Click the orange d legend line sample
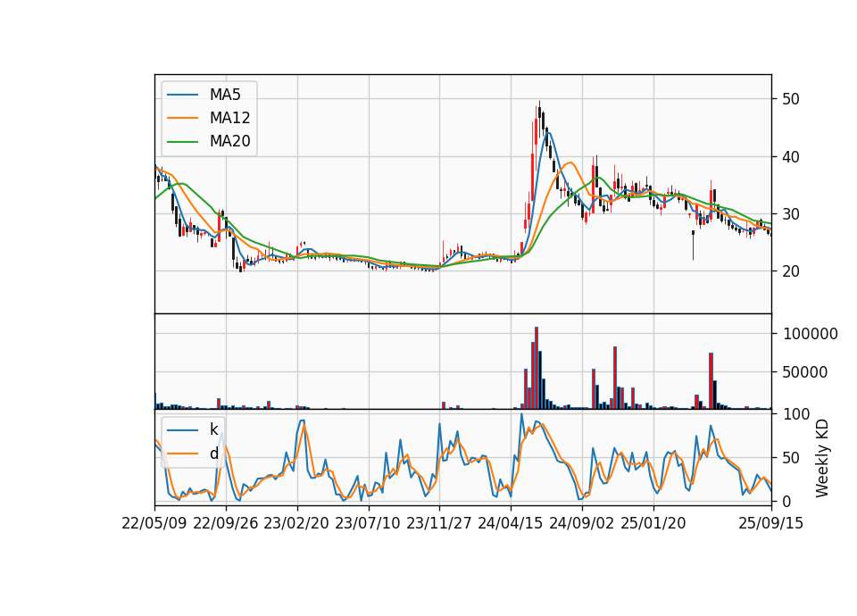 click(x=182, y=454)
